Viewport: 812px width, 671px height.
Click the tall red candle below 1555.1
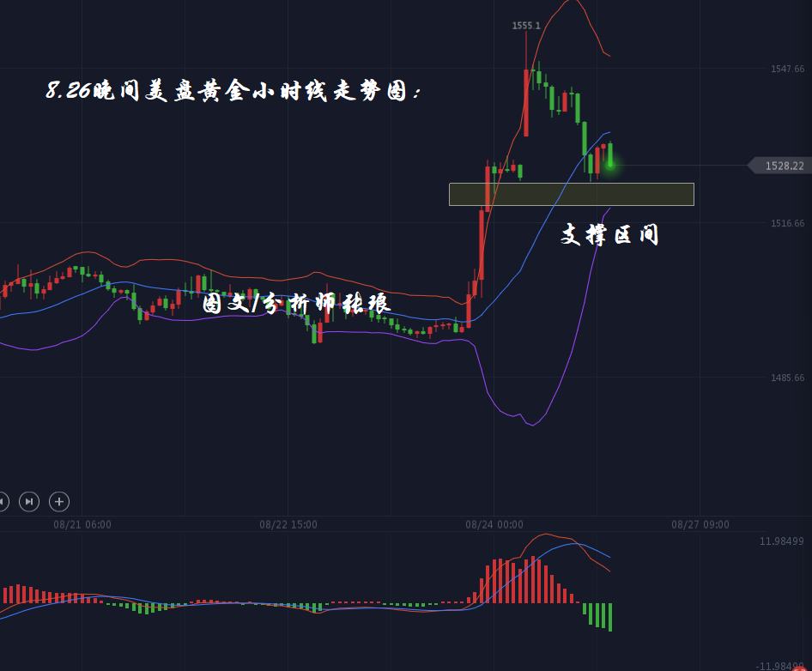pos(525,103)
